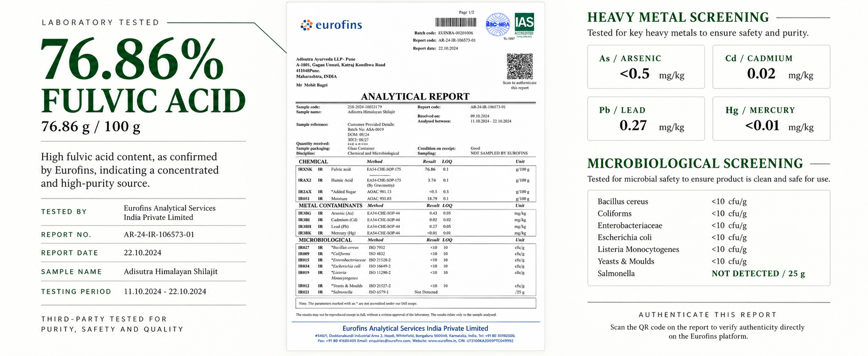Click the Eurofins logo on the report
This screenshot has width=868, height=356.
(331, 25)
